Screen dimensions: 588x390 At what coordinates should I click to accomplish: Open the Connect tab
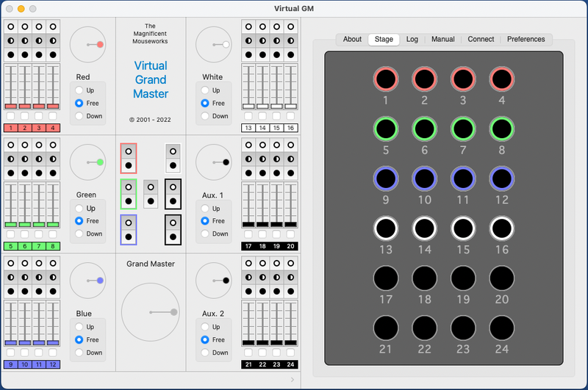[x=481, y=40]
